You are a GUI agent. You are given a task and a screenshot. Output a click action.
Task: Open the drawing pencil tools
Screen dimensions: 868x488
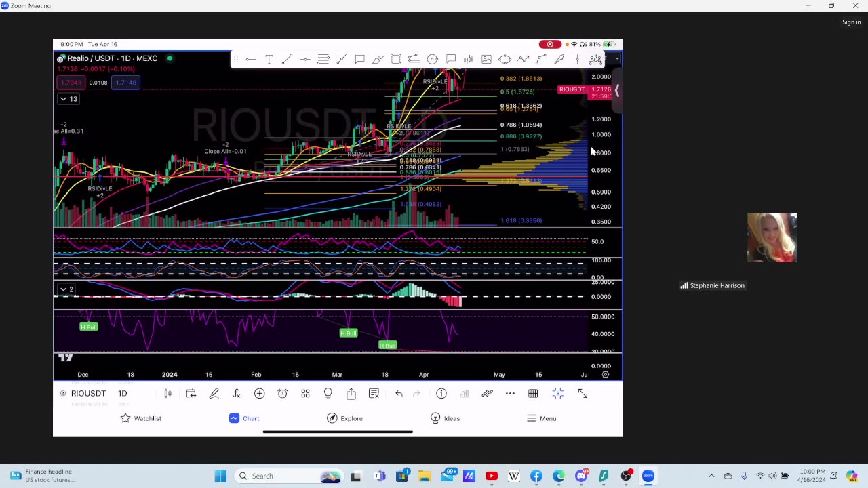(x=214, y=394)
